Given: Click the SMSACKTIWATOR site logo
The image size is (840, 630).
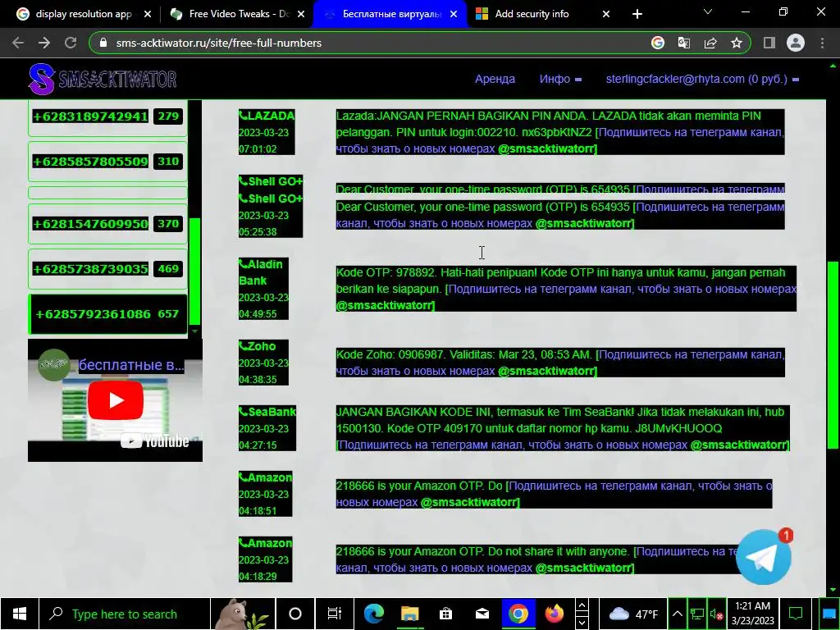Looking at the screenshot, I should tap(103, 80).
